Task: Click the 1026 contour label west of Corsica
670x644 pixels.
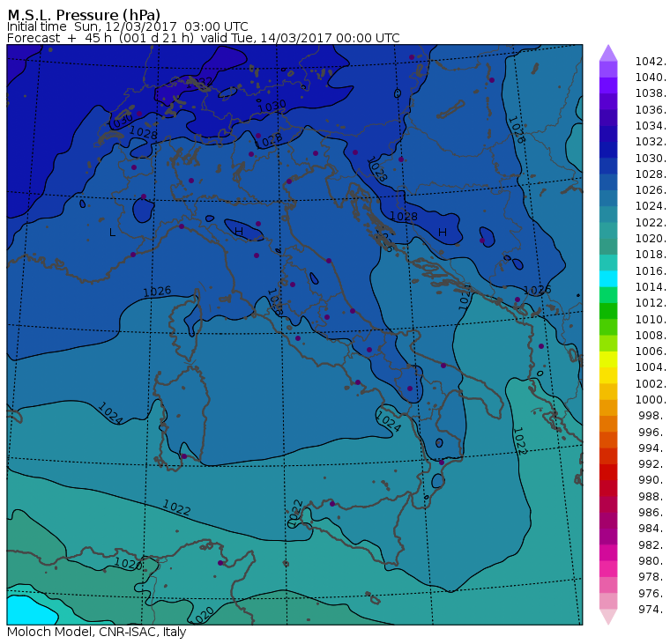Action: pyautogui.click(x=157, y=292)
